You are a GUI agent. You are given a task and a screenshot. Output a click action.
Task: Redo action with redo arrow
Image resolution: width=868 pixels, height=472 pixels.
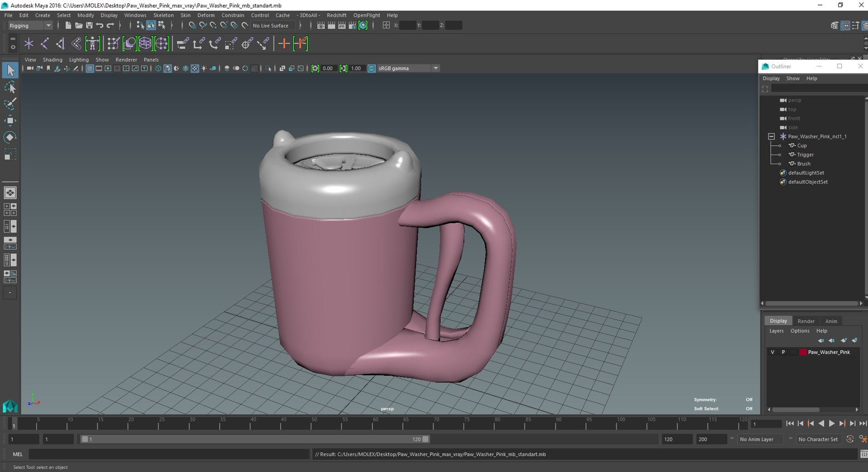(x=110, y=26)
